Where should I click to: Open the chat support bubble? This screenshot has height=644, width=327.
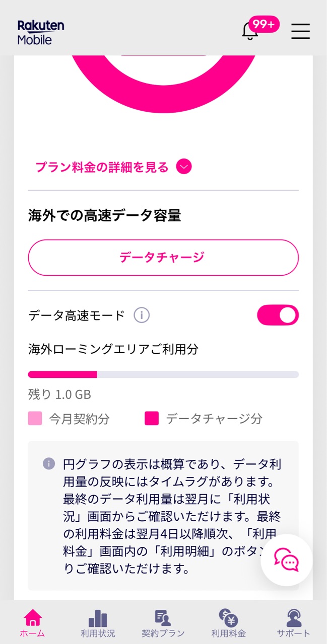pos(286,559)
